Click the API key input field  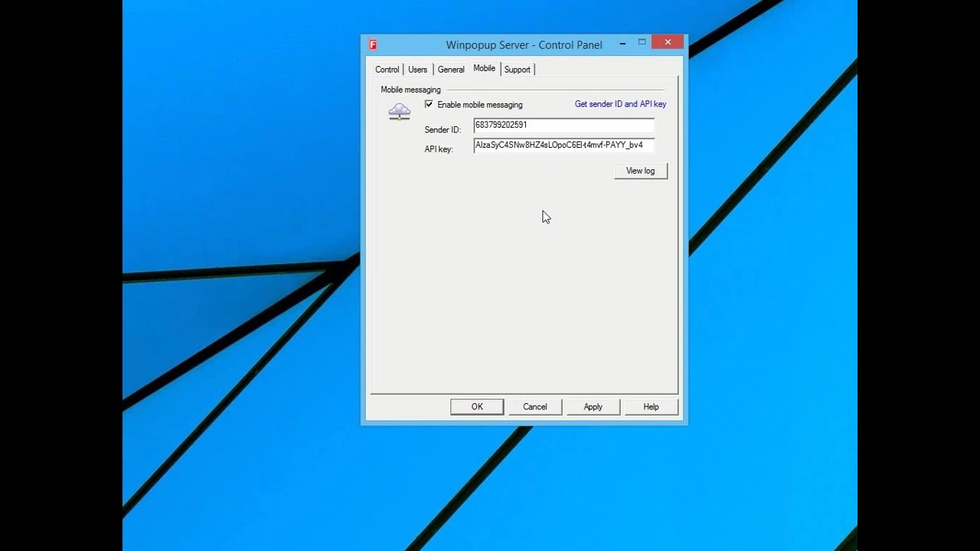[564, 145]
